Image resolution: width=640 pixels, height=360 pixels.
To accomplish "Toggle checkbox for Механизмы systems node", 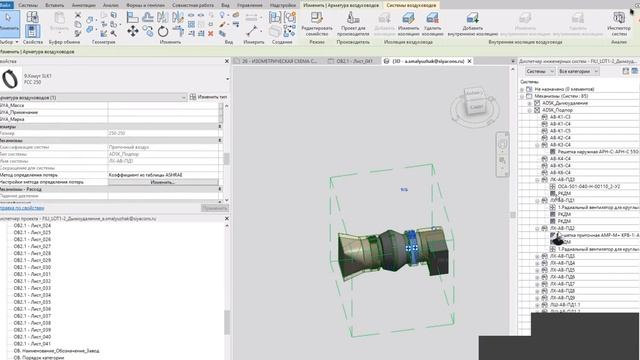I will coord(529,96).
